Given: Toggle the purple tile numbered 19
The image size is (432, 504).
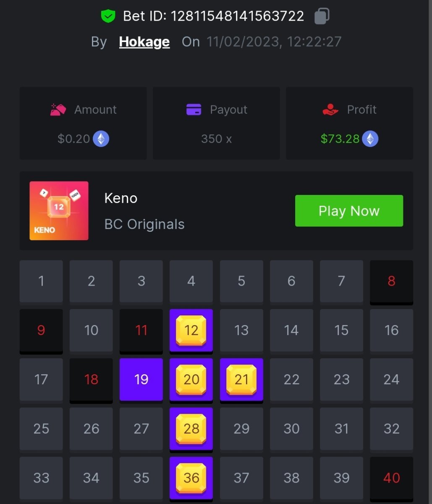Looking at the screenshot, I should tap(141, 380).
